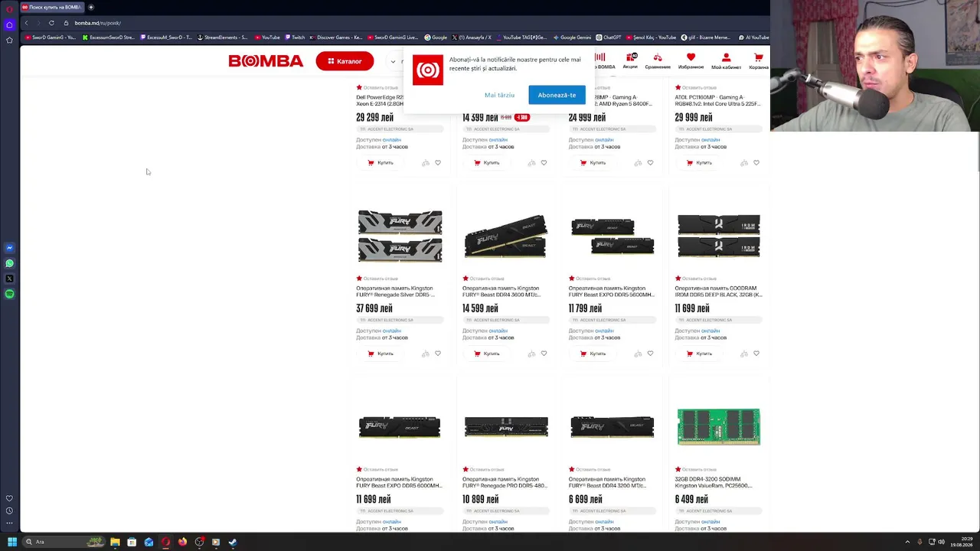Open a new browser tab
The width and height of the screenshot is (980, 551).
(x=90, y=7)
